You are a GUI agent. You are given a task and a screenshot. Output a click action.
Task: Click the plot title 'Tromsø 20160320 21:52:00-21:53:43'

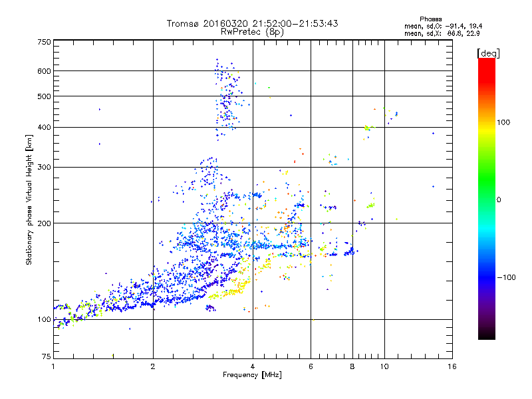click(252, 23)
